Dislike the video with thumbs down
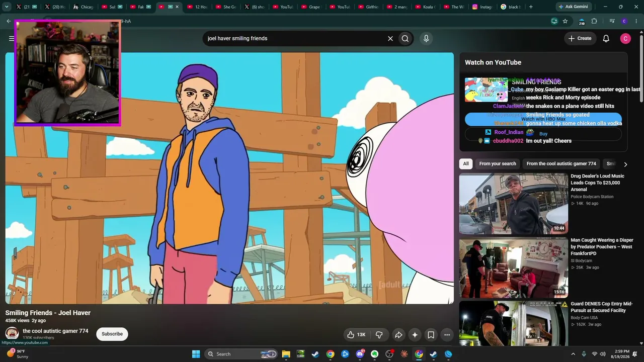This screenshot has width=644, height=362. pyautogui.click(x=379, y=335)
